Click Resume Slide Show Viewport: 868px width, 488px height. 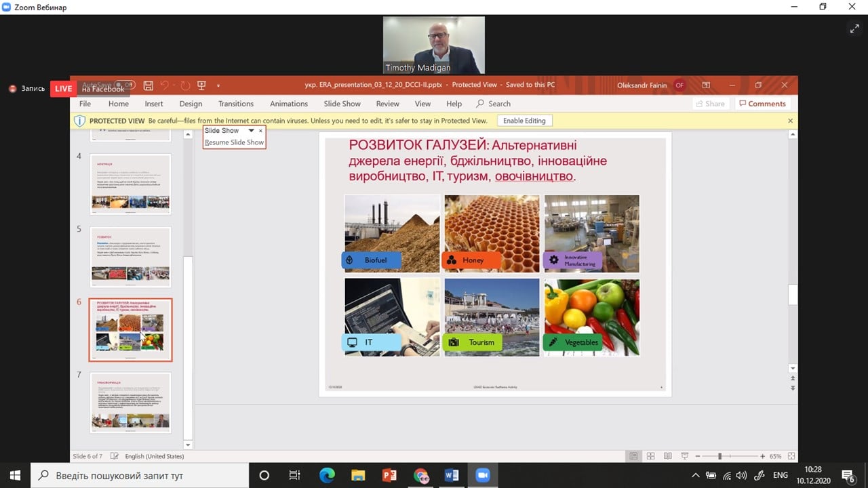point(234,142)
